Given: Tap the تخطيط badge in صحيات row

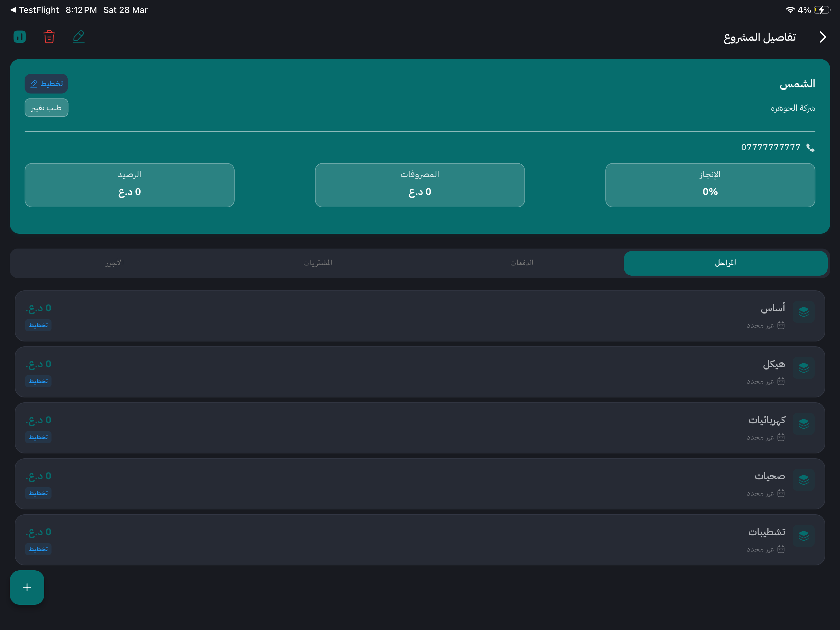Looking at the screenshot, I should pos(38,493).
